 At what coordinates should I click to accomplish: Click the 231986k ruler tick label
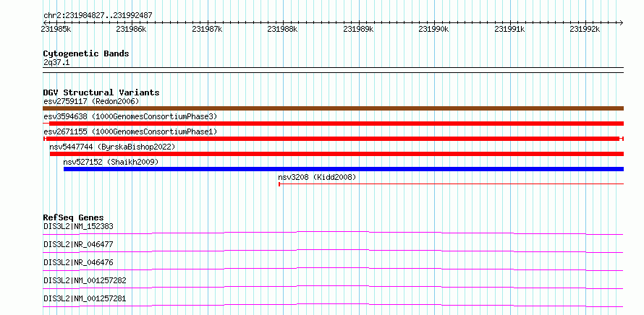132,29
